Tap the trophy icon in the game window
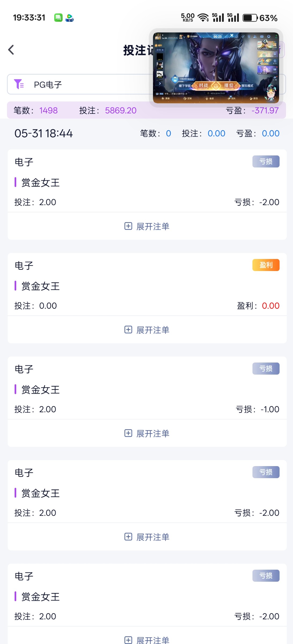This screenshot has width=293, height=644. pos(249,36)
